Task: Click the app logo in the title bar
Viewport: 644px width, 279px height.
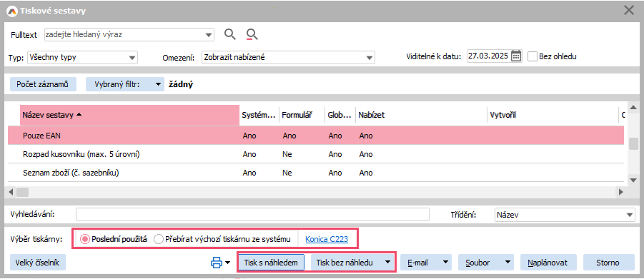Action: point(11,11)
